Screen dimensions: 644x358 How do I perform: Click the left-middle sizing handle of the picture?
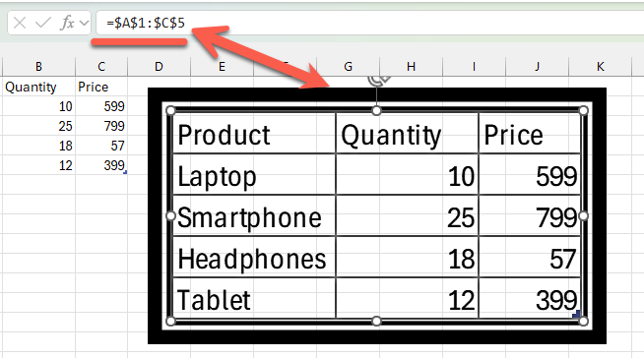point(171,215)
